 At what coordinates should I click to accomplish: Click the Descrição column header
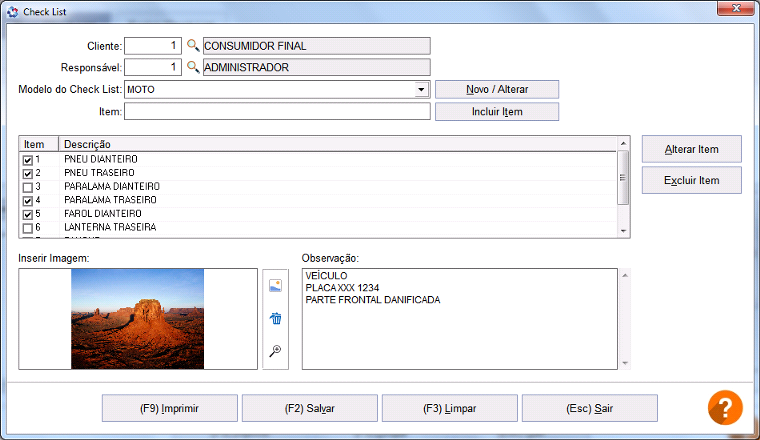[x=337, y=144]
